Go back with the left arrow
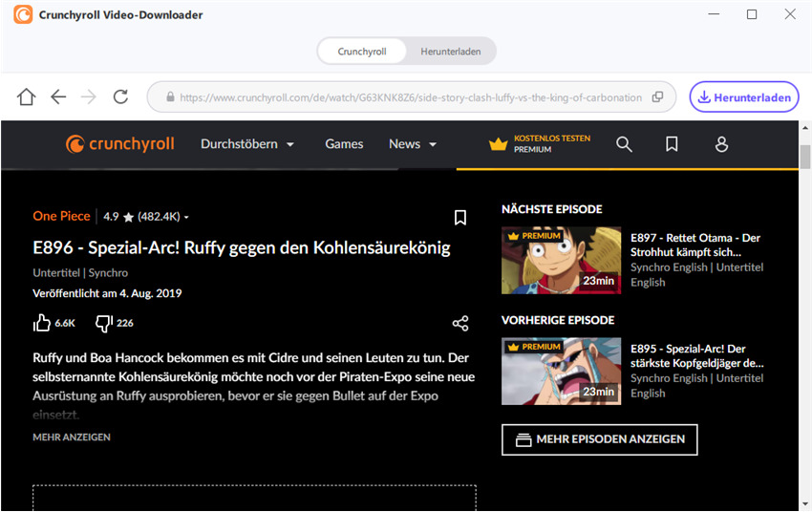 pyautogui.click(x=58, y=96)
